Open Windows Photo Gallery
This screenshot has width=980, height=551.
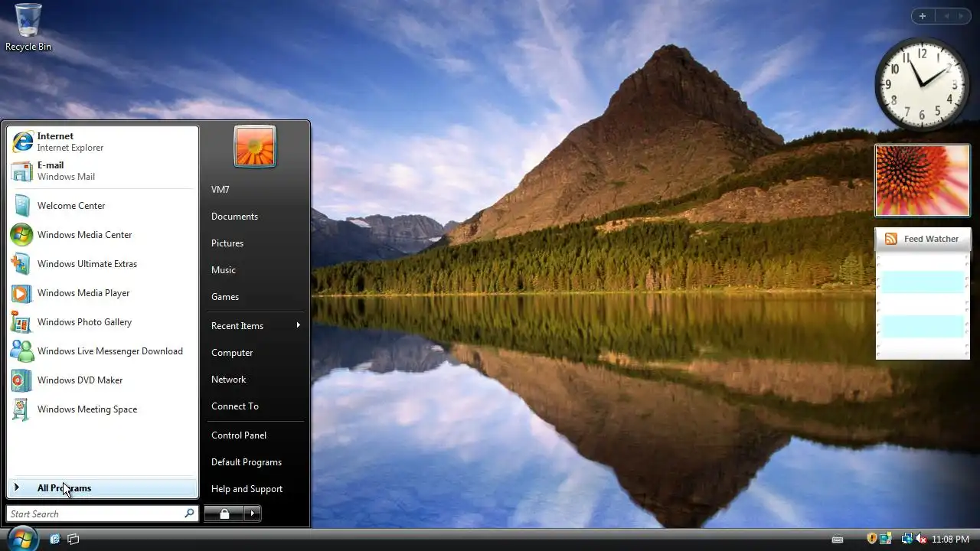pos(103,322)
